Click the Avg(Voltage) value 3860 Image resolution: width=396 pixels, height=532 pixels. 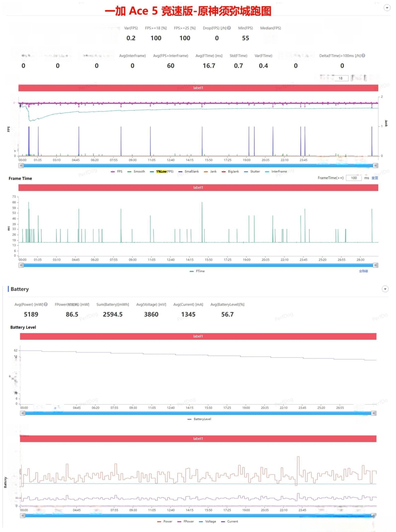click(151, 314)
